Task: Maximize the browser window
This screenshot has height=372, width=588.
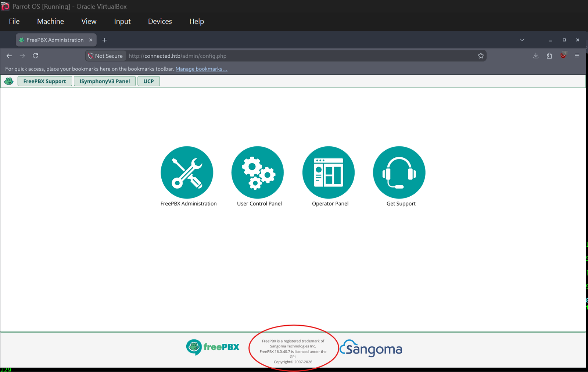Action: click(564, 40)
